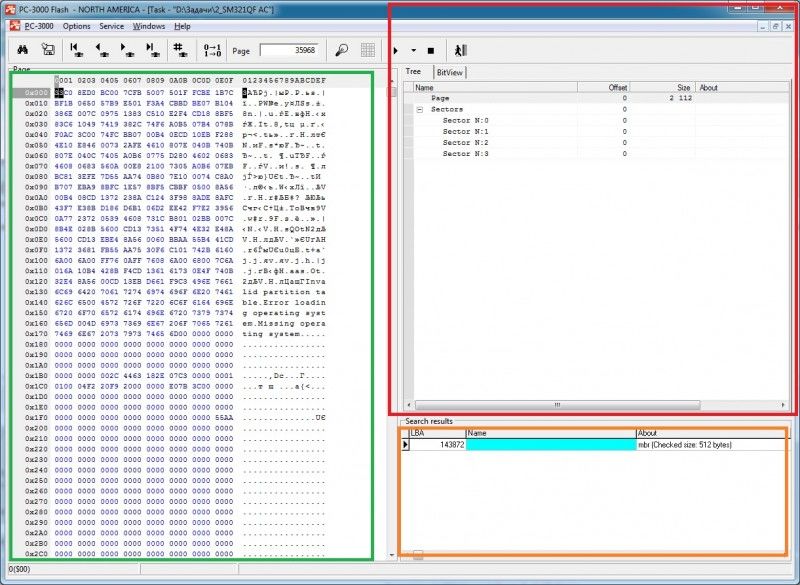Click the Page size value 2 112
The height and width of the screenshot is (585, 800).
(x=681, y=98)
